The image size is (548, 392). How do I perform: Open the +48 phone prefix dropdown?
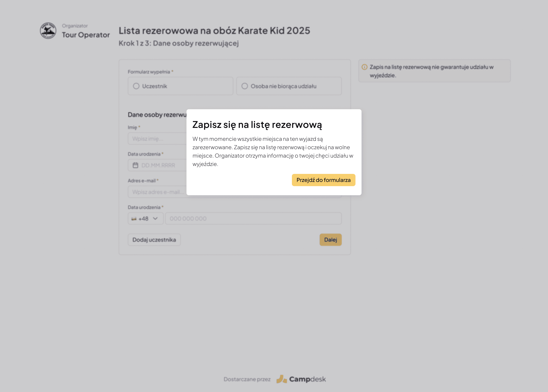click(143, 219)
